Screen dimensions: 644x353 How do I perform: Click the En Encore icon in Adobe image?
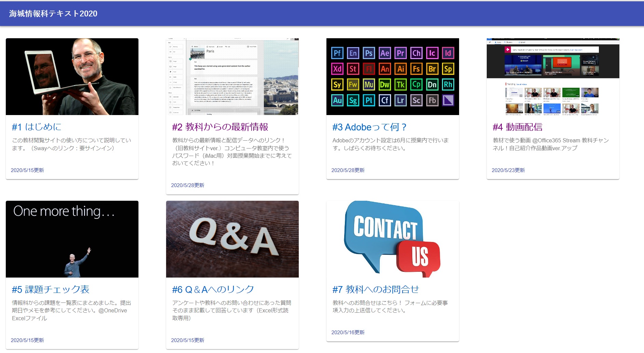pyautogui.click(x=353, y=53)
